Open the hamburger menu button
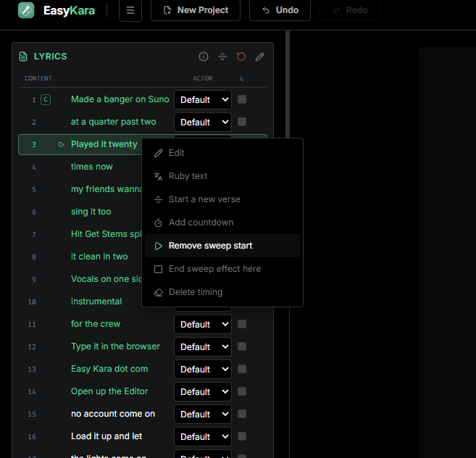476x458 pixels. [x=130, y=10]
